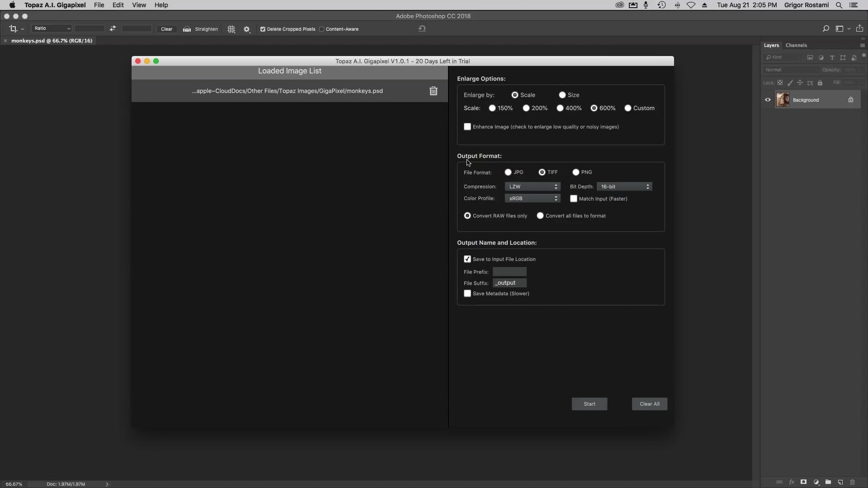Screen dimensions: 868x488
Task: Choose Custom scale option
Action: 627,108
